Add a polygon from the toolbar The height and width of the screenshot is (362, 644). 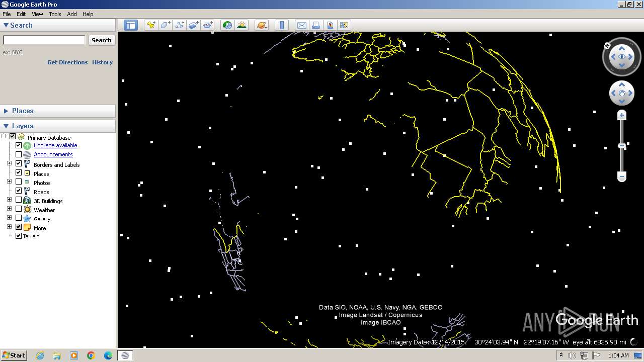pos(165,25)
